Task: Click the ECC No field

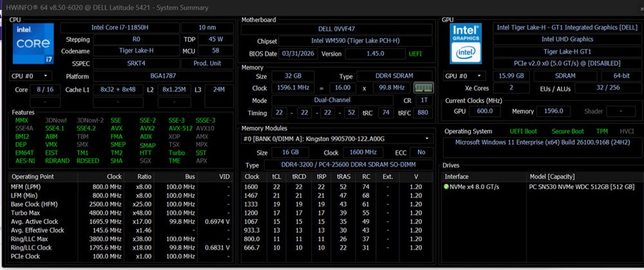Action: pyautogui.click(x=421, y=152)
